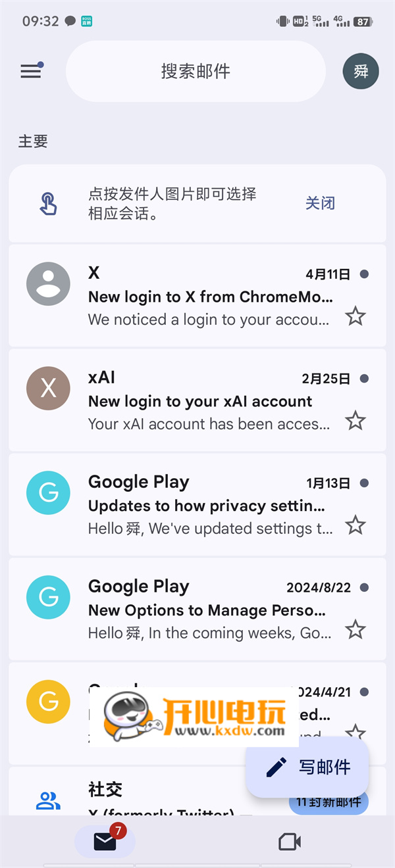The image size is (395, 868).
Task: Tap the teal Google Play avatar dated 1月13日
Action: [x=48, y=493]
